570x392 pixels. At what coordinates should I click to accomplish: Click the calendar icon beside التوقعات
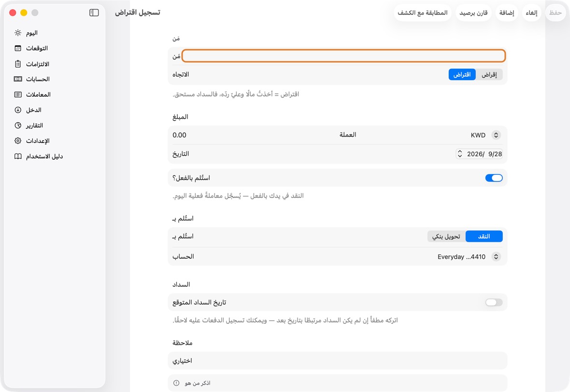(18, 48)
